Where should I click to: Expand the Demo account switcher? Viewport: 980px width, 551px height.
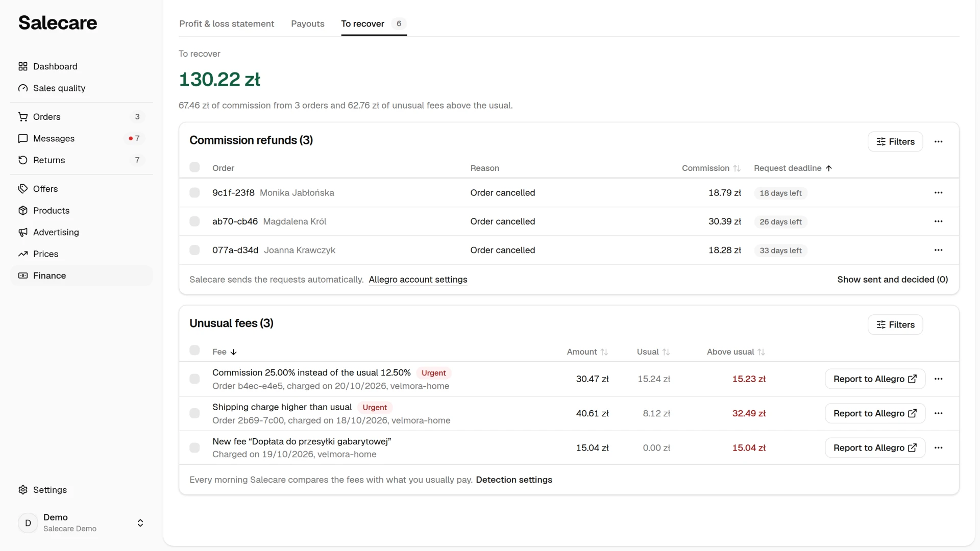140,523
